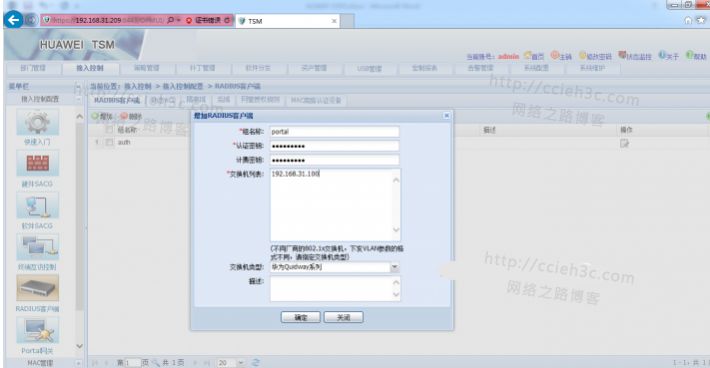This screenshot has width=710, height=368.
Task: Click the 增加 add icon in list toolbar
Action: (x=95, y=116)
